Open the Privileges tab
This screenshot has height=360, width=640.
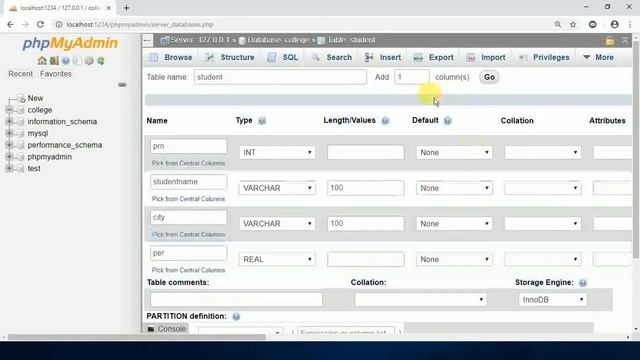coord(544,58)
